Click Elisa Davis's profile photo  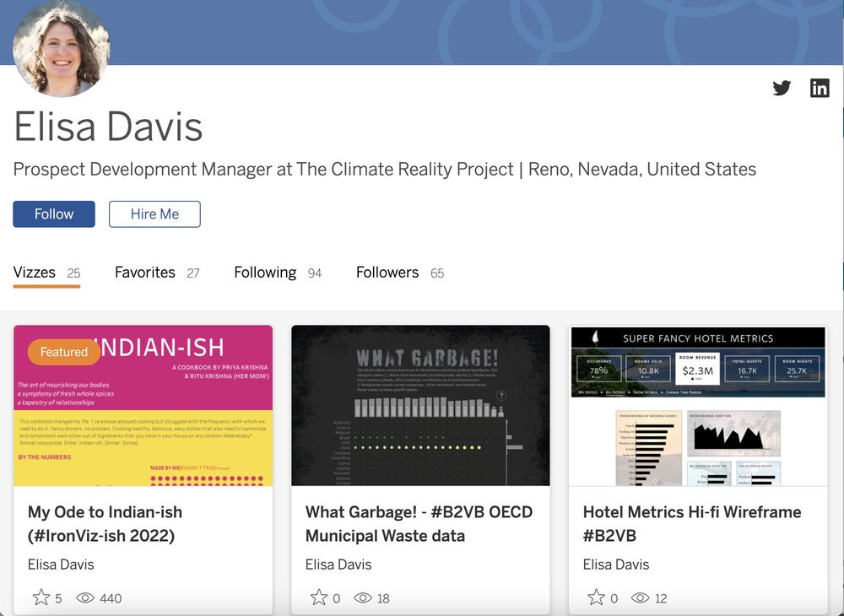point(61,48)
